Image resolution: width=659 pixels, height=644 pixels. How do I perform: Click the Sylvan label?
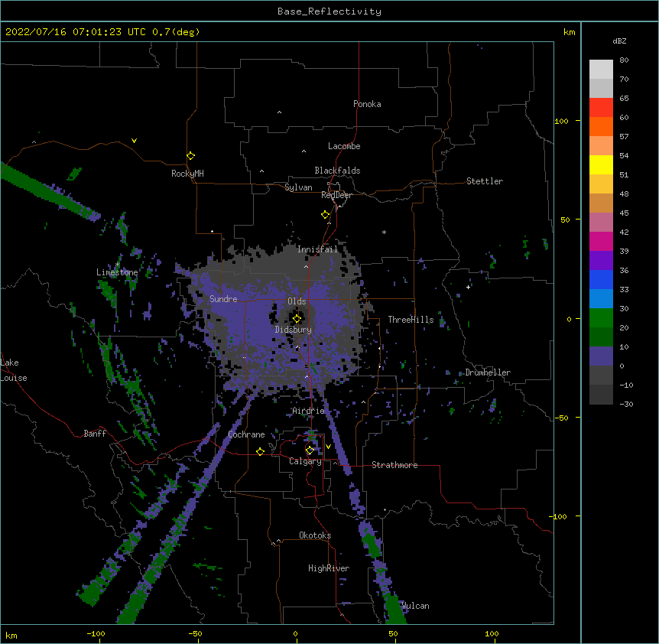coord(298,187)
